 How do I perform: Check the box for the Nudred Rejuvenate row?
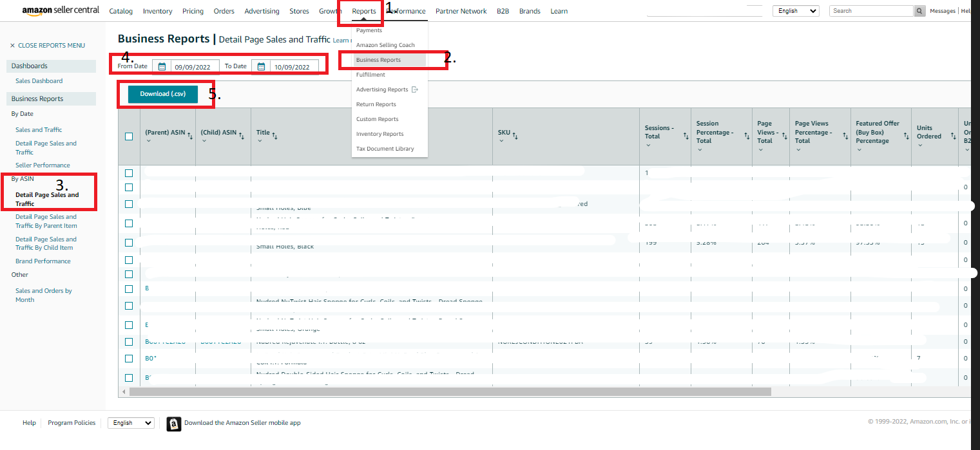tap(129, 342)
